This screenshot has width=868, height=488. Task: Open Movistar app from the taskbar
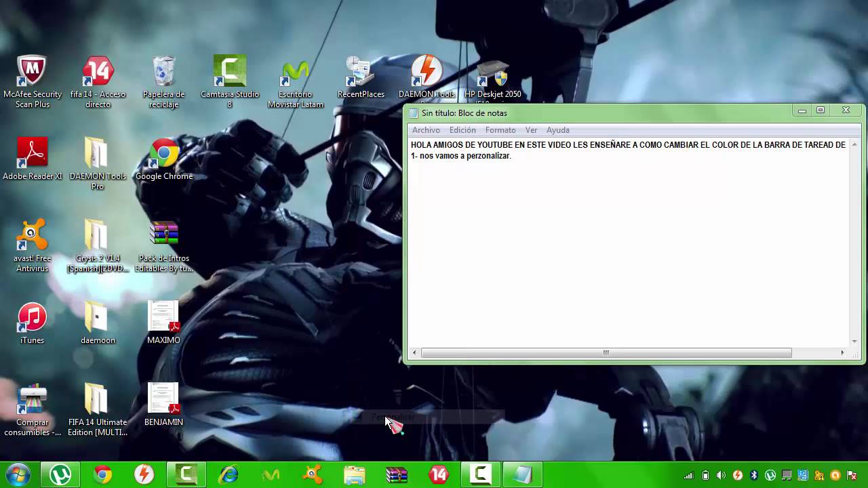pos(271,474)
